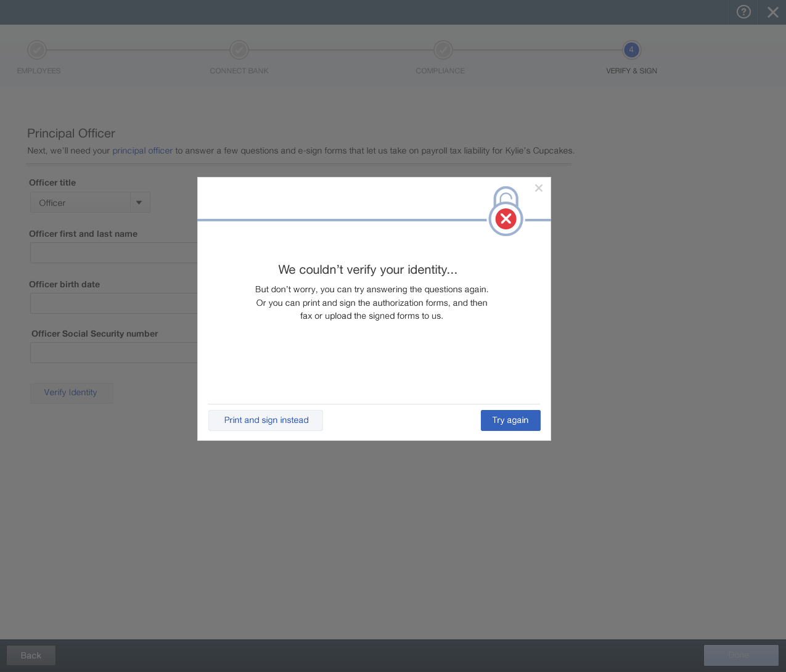Click the 'Officer birth date' label
This screenshot has width=786, height=672.
click(x=64, y=284)
